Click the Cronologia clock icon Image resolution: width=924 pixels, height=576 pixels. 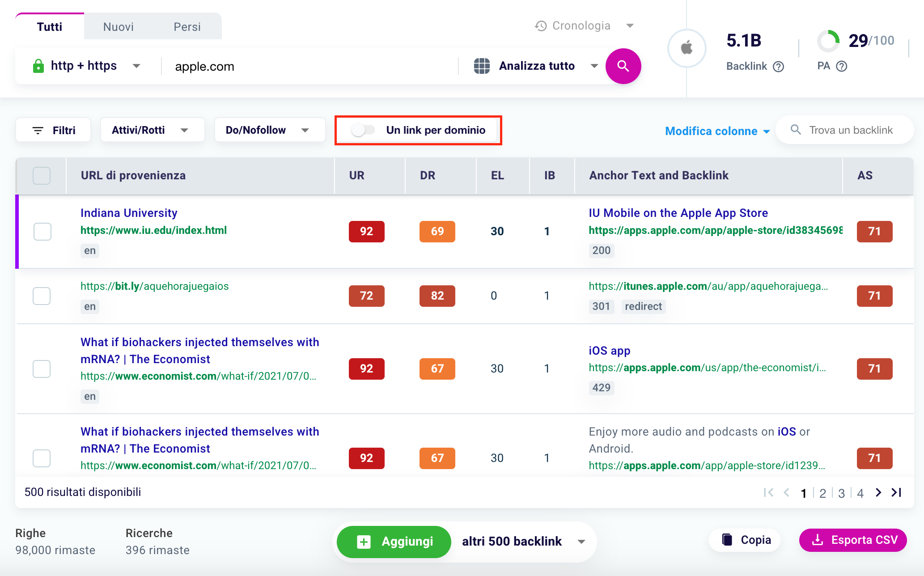click(x=541, y=26)
